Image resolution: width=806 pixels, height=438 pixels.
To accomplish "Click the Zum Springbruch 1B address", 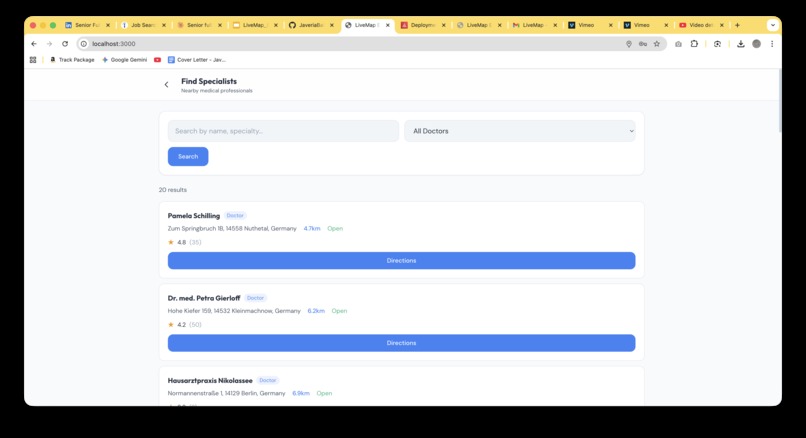I will 232,229.
